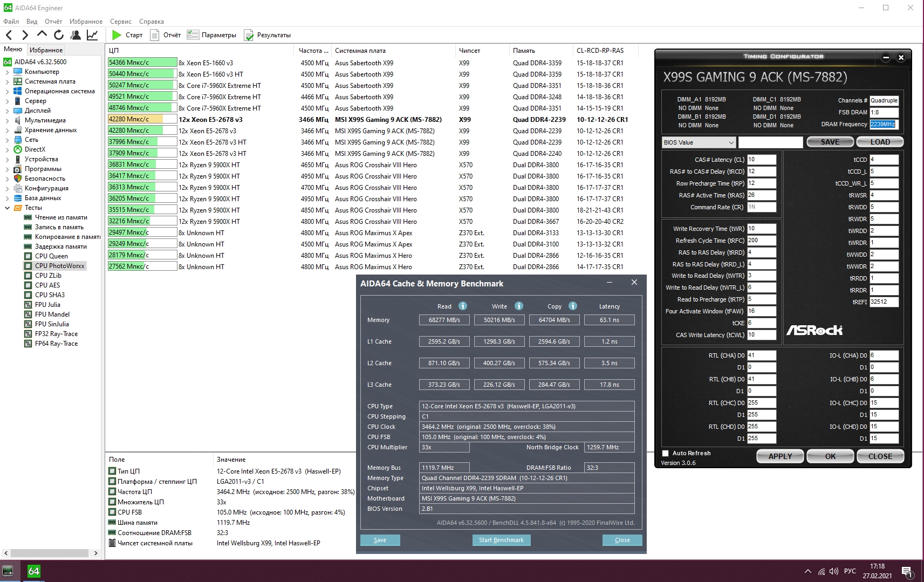Click the AIDA64 taskbar icon
Viewport: 924px width, 582px height.
pos(33,571)
